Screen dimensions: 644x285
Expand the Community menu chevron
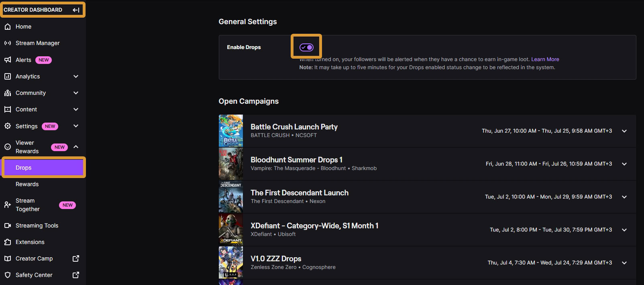point(76,93)
